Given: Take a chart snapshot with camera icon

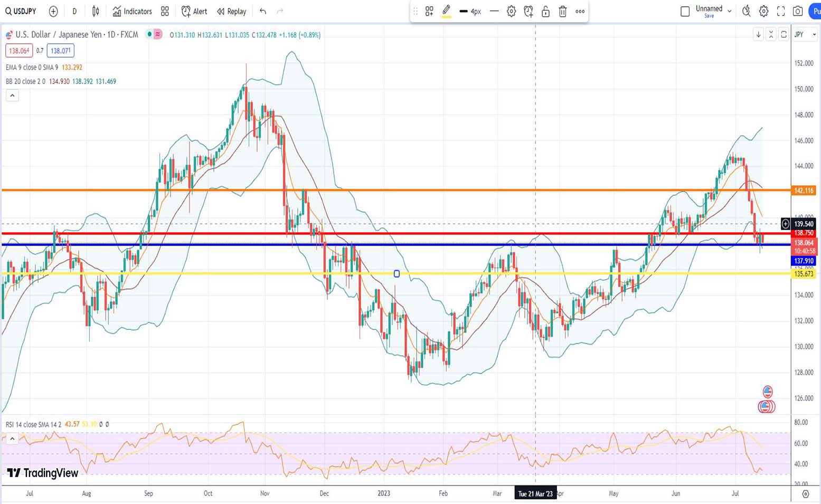Looking at the screenshot, I should 798,11.
